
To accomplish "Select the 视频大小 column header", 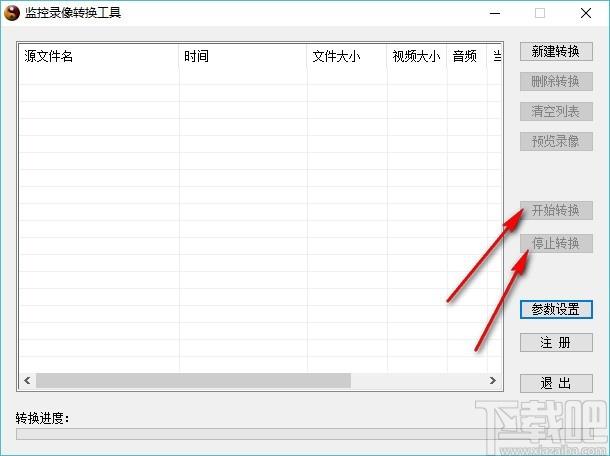I will [417, 56].
